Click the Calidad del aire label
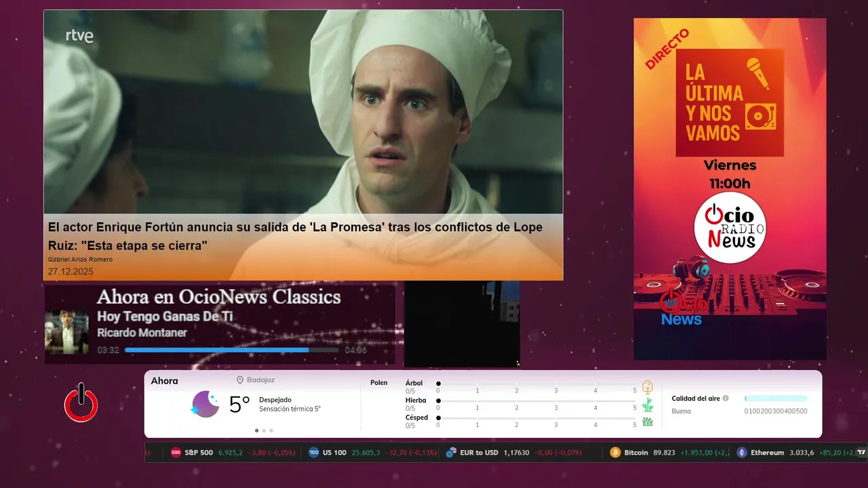868x488 pixels. (x=696, y=399)
